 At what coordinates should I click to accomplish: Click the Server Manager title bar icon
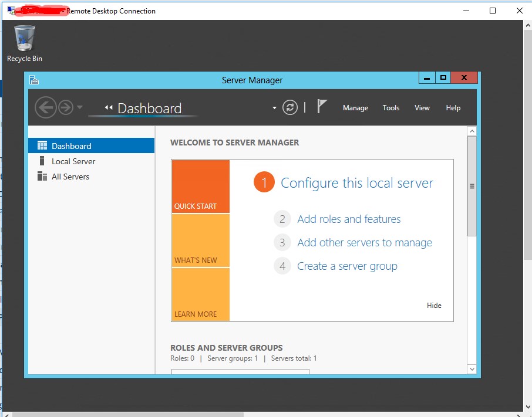click(x=34, y=80)
